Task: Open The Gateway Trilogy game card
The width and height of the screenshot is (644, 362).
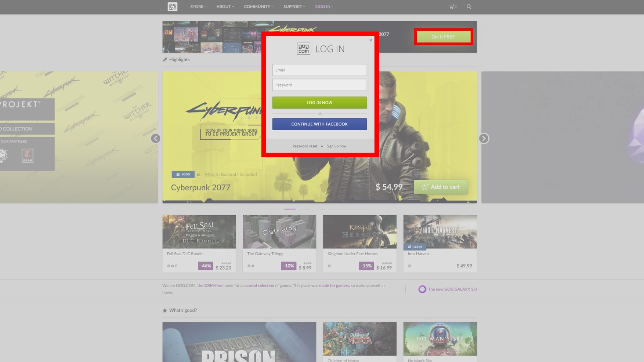Action: click(x=279, y=244)
